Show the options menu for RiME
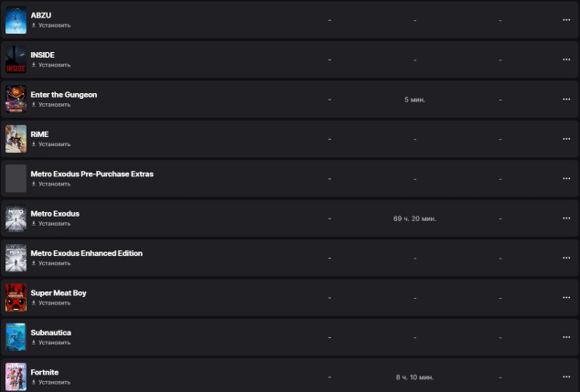 pyautogui.click(x=566, y=139)
